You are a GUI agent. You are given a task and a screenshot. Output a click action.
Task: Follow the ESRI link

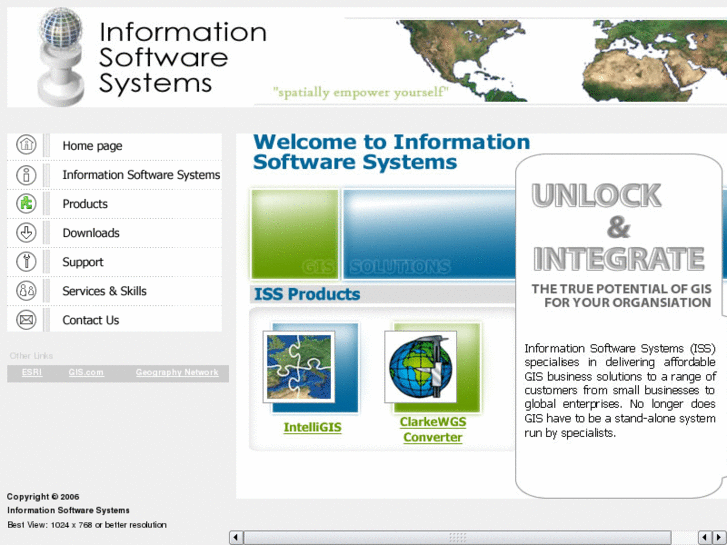[x=32, y=372]
